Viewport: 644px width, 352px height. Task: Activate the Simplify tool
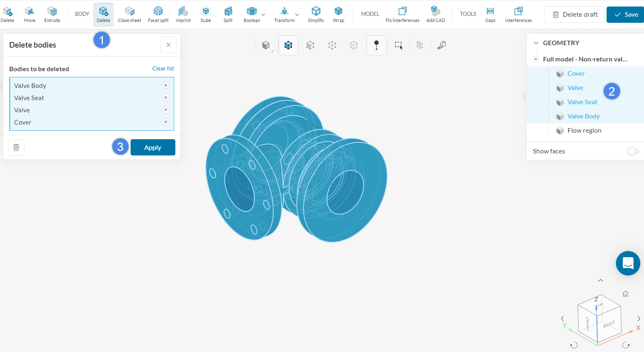[316, 14]
